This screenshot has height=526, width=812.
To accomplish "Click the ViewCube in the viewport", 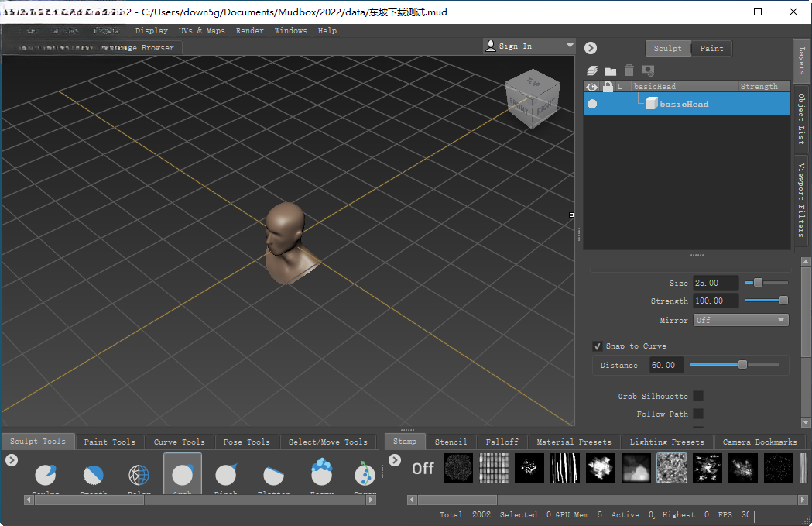I will pos(533,99).
